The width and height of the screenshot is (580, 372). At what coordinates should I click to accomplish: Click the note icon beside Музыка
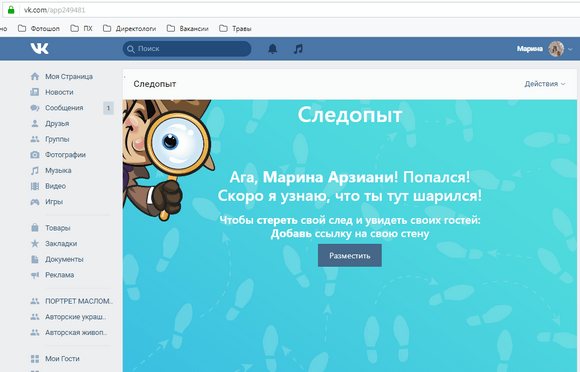pyautogui.click(x=35, y=170)
